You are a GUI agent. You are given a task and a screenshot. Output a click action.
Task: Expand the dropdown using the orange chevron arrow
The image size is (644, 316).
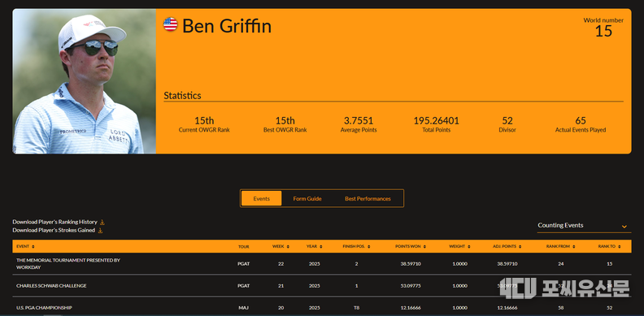click(624, 226)
